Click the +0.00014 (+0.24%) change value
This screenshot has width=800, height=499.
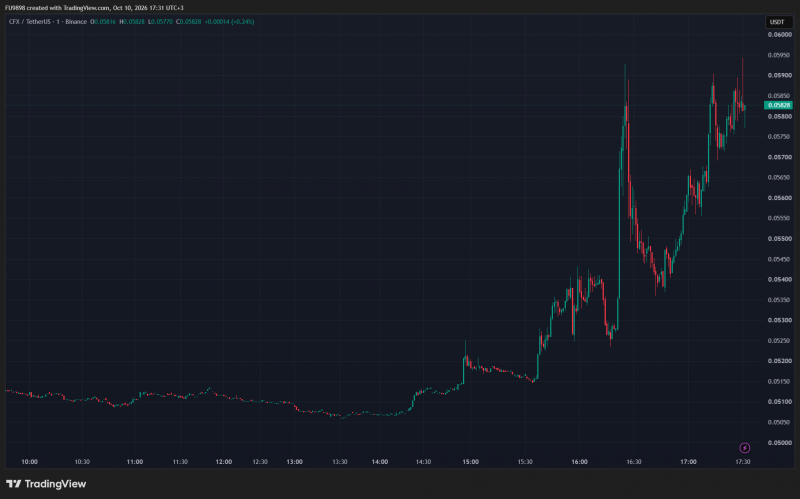click(x=230, y=22)
